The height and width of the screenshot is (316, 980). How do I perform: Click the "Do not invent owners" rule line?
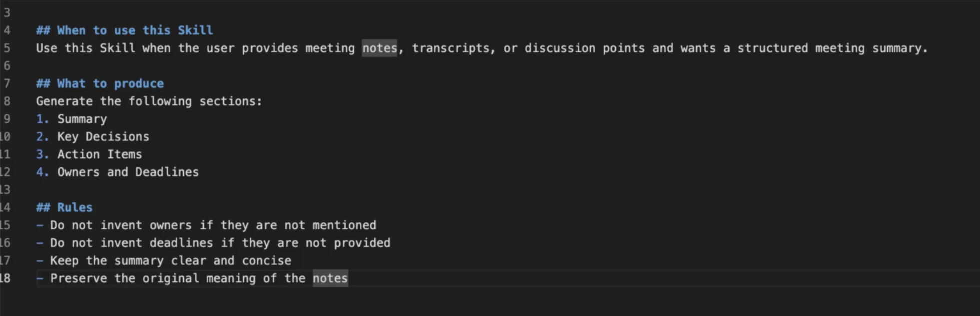(213, 225)
